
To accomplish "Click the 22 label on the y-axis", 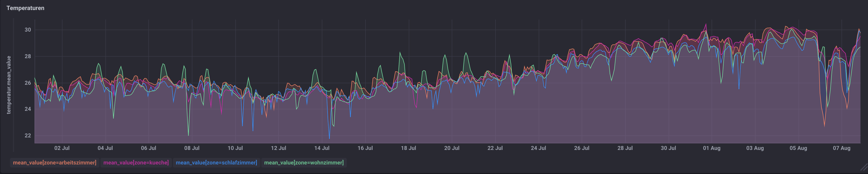I will pos(28,135).
